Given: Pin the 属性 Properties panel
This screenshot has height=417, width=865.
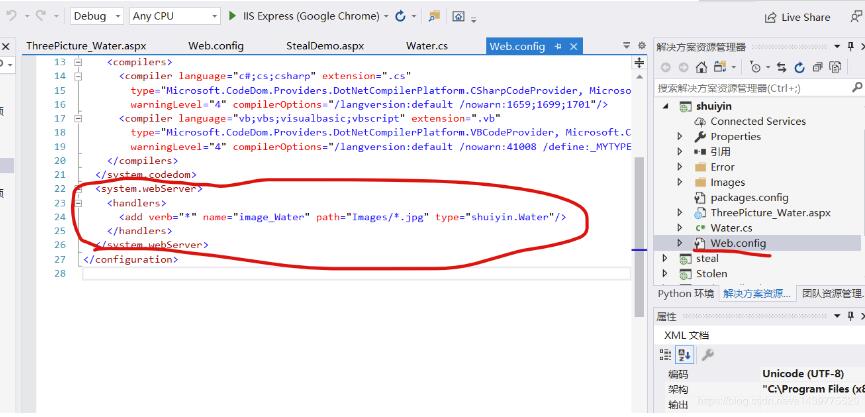Looking at the screenshot, I should (x=850, y=316).
